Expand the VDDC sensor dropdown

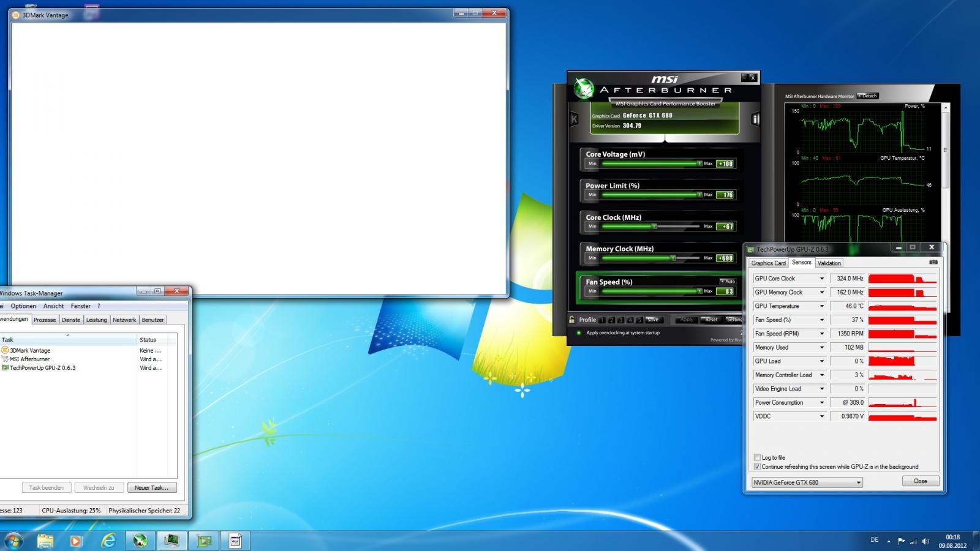coord(822,416)
